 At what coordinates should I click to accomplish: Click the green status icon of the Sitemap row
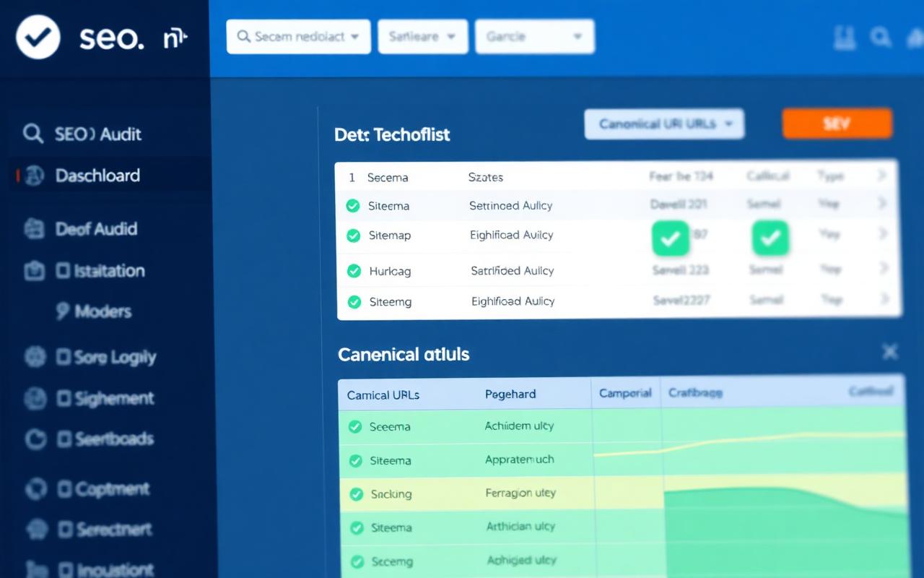pyautogui.click(x=353, y=236)
